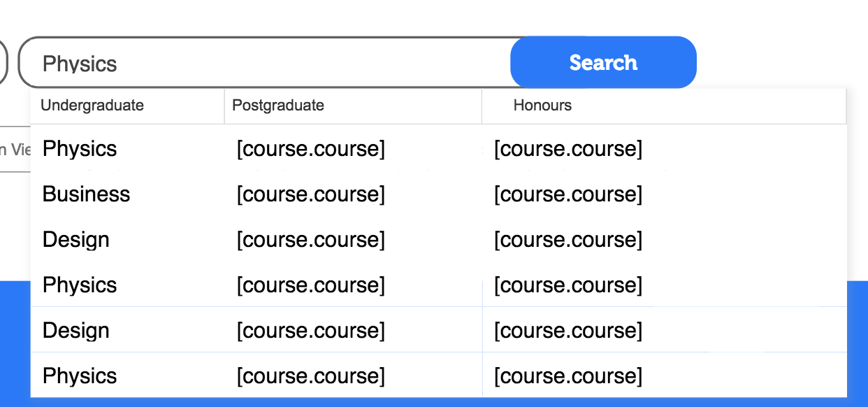Select the Postgraduate column header
The image size is (868, 407).
pos(278,106)
